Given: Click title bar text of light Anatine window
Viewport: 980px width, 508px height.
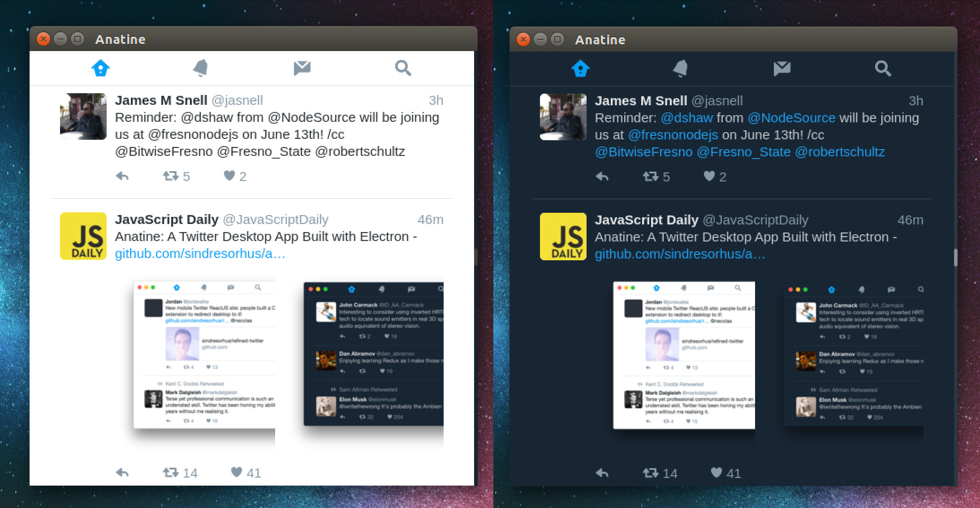Looking at the screenshot, I should point(120,39).
